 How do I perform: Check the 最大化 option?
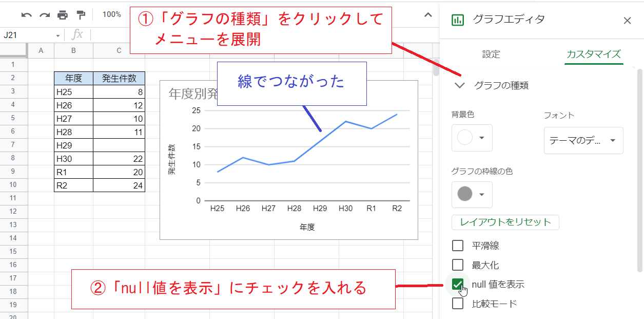[x=458, y=265]
